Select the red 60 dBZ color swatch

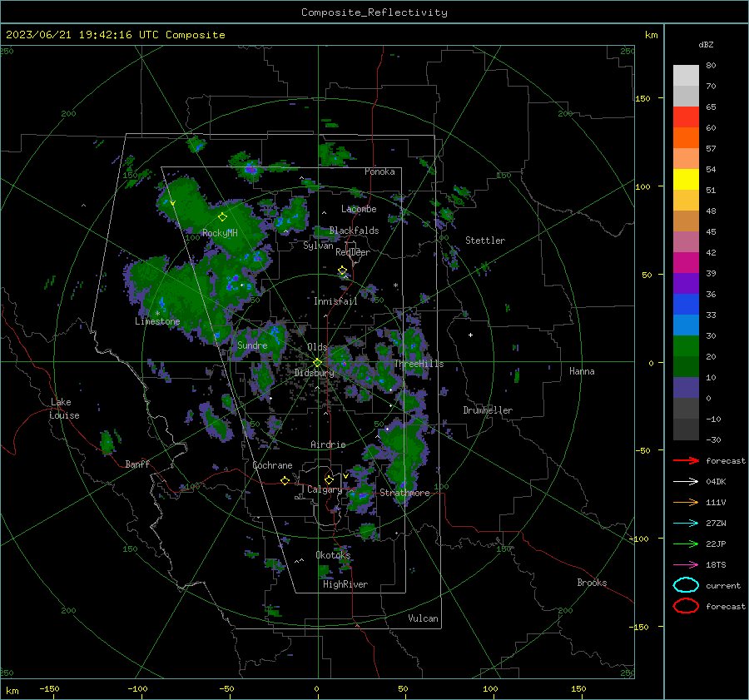[686, 117]
